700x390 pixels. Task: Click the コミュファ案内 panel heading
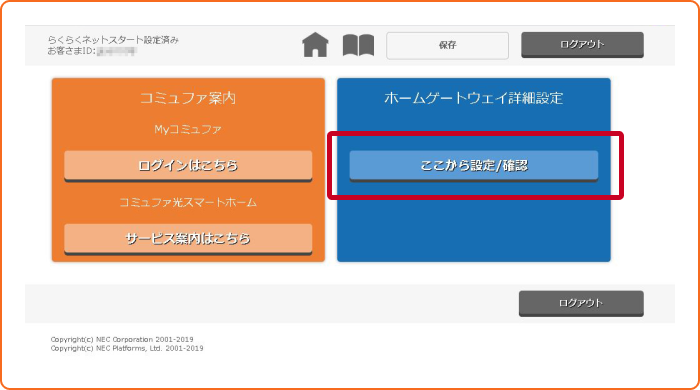tap(188, 98)
